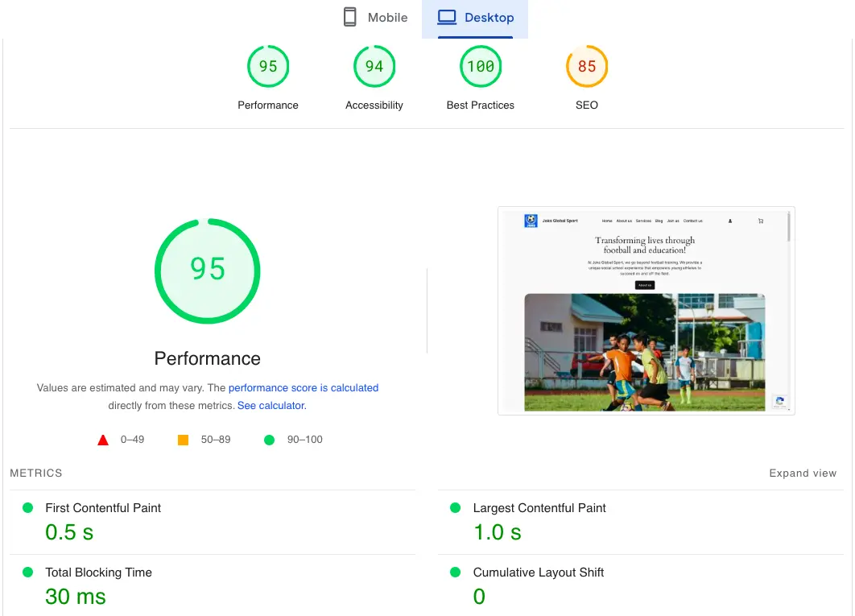
Task: Click the green dot beside Largest Contentful Paint
Action: pyautogui.click(x=456, y=507)
